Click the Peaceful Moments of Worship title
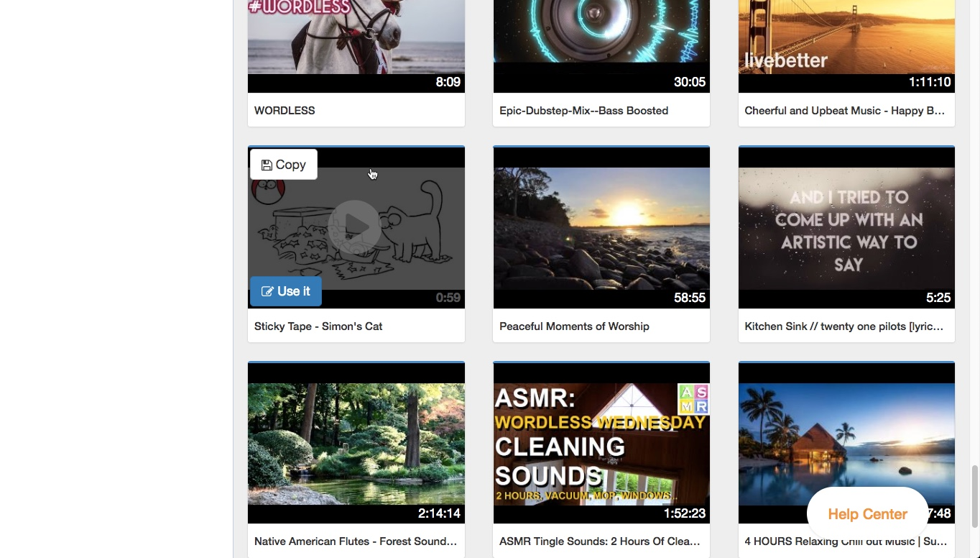This screenshot has height=558, width=980. (x=574, y=326)
